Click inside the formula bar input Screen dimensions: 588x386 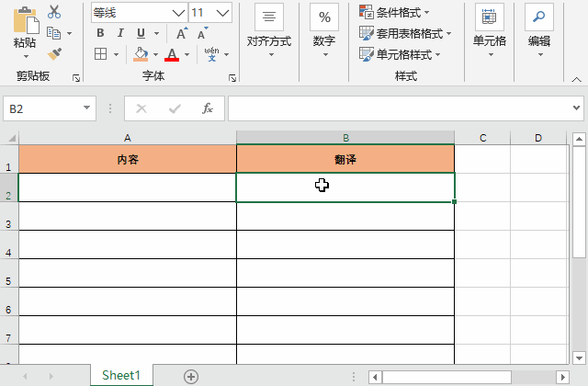coord(400,108)
